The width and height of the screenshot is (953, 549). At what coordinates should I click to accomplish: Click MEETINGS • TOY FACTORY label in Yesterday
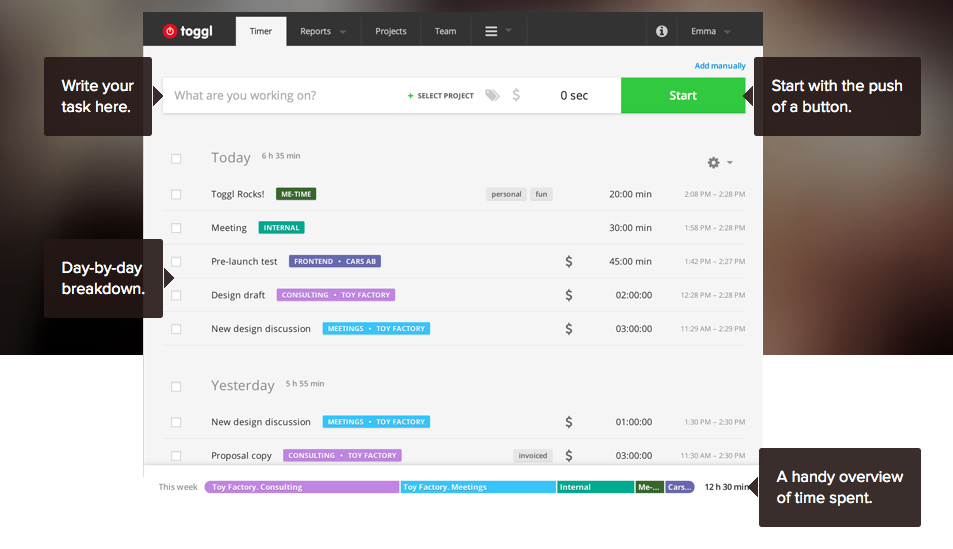pyautogui.click(x=376, y=422)
